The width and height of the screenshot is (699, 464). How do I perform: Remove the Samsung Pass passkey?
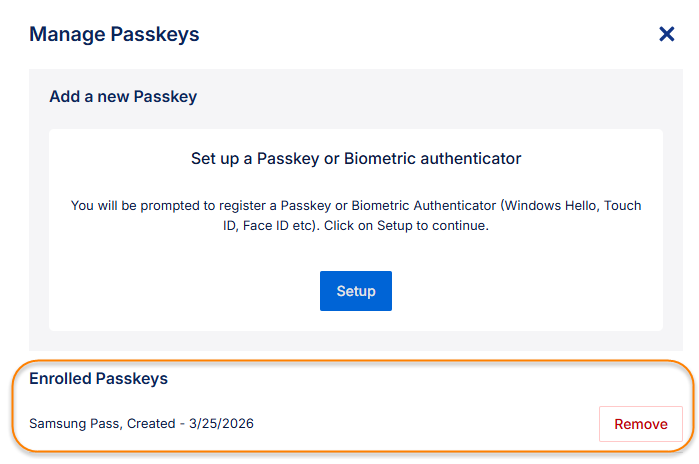(640, 424)
